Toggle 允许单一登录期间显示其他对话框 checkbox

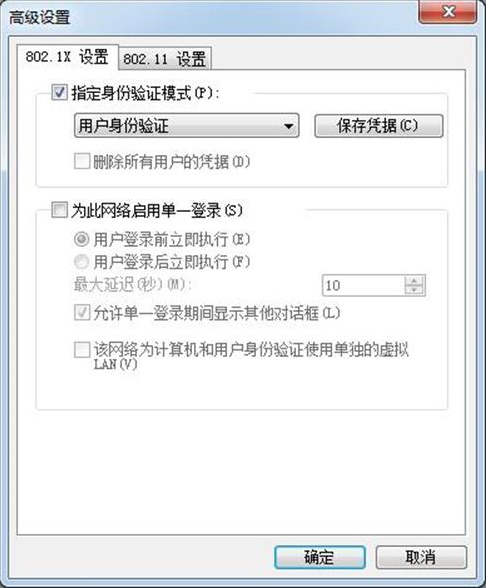click(82, 313)
